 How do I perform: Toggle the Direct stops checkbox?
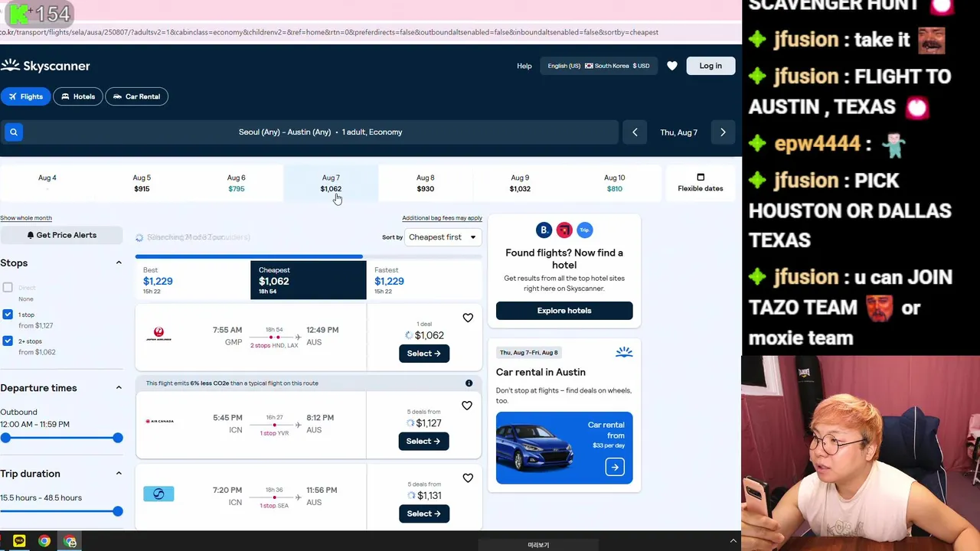tap(8, 288)
